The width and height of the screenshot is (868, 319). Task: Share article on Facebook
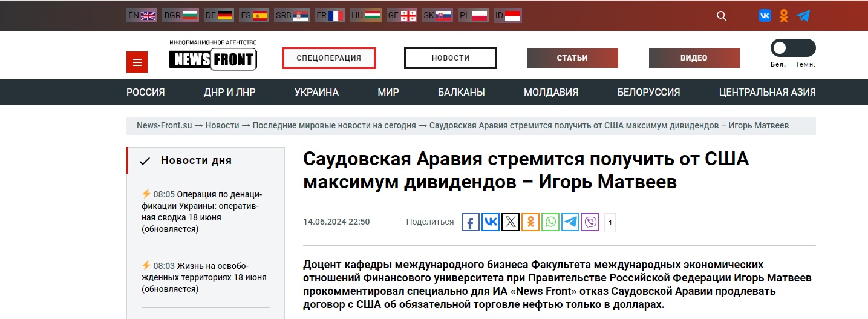[471, 222]
